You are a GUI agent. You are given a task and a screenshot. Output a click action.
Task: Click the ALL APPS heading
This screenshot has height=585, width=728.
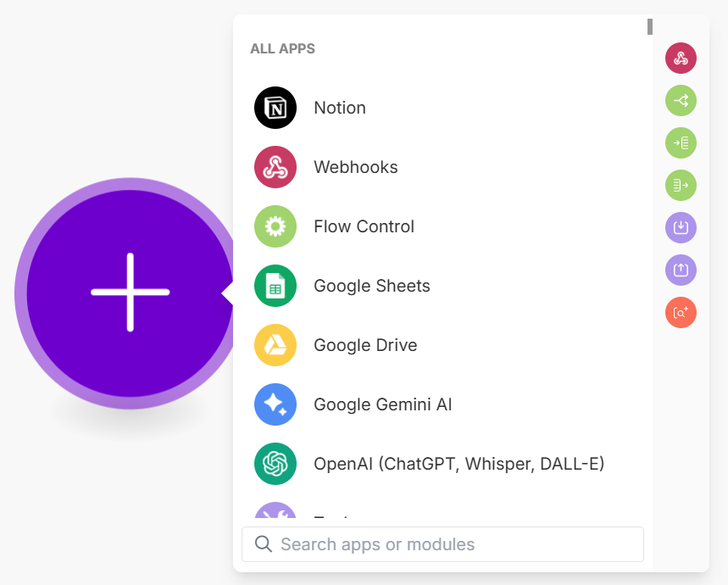(283, 49)
